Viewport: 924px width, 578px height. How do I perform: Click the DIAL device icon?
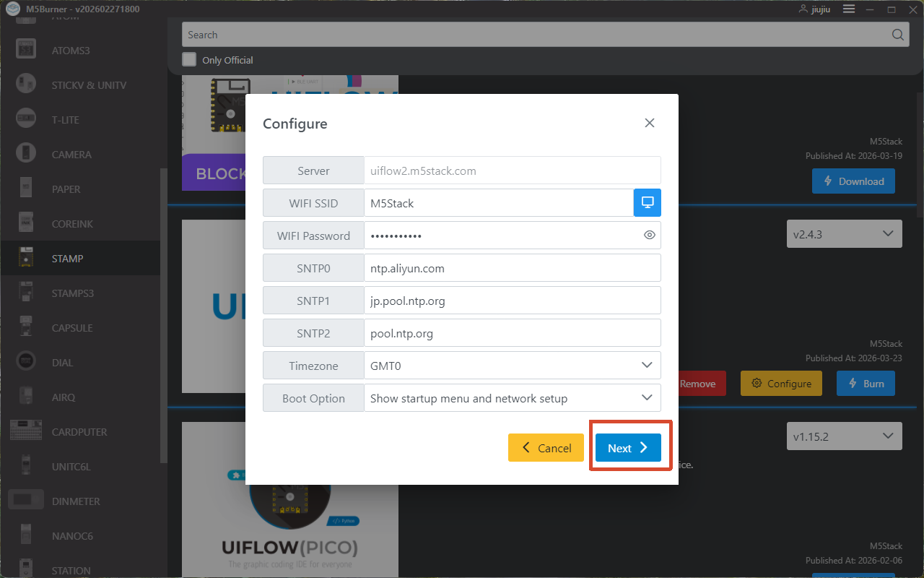[x=26, y=363]
